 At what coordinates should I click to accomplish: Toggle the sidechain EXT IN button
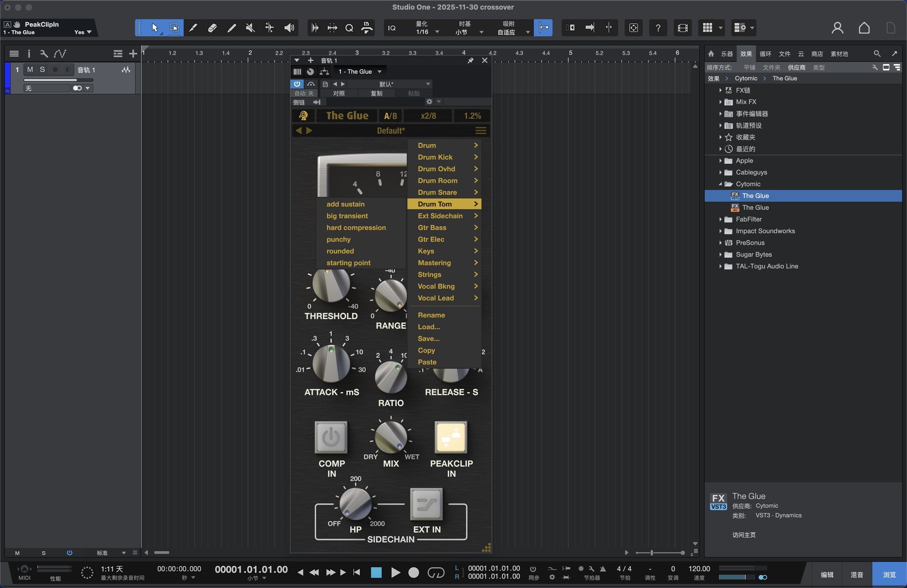click(x=427, y=504)
